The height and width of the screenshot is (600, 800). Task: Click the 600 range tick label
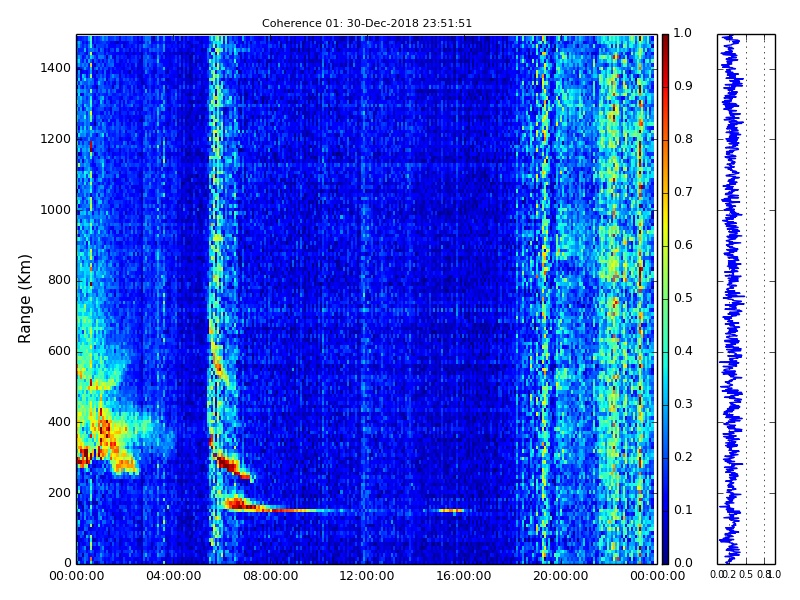tap(59, 351)
